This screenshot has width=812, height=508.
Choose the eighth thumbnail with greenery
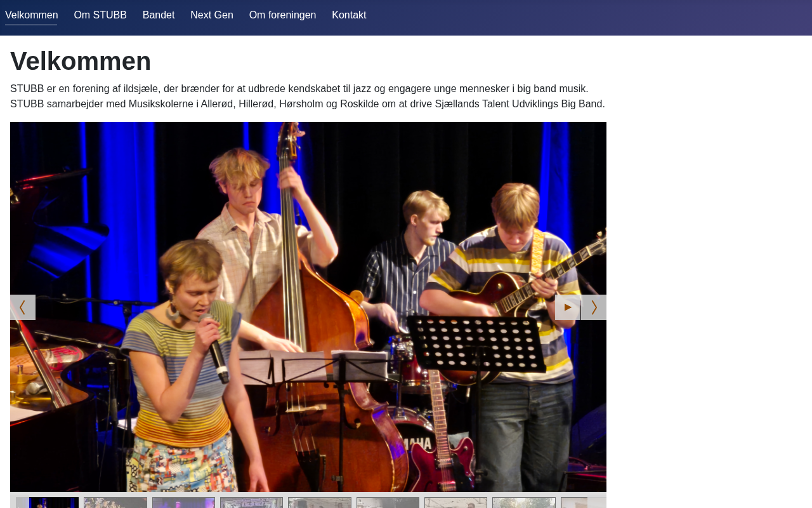click(524, 503)
